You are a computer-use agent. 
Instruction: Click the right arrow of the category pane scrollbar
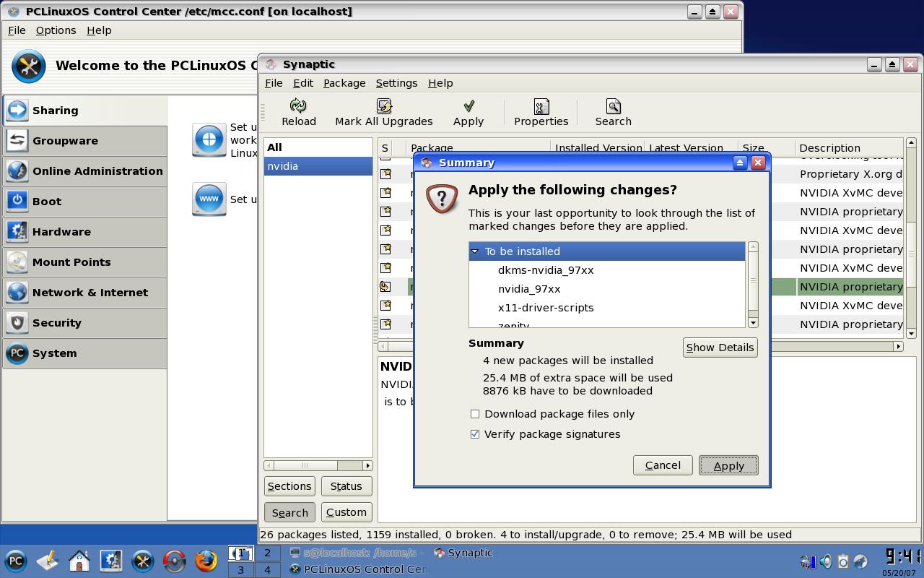pyautogui.click(x=367, y=465)
